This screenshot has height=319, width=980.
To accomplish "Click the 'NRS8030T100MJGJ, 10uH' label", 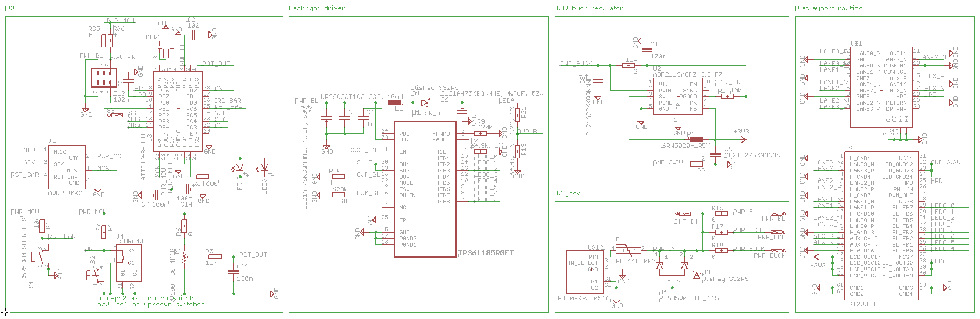I will [361, 97].
